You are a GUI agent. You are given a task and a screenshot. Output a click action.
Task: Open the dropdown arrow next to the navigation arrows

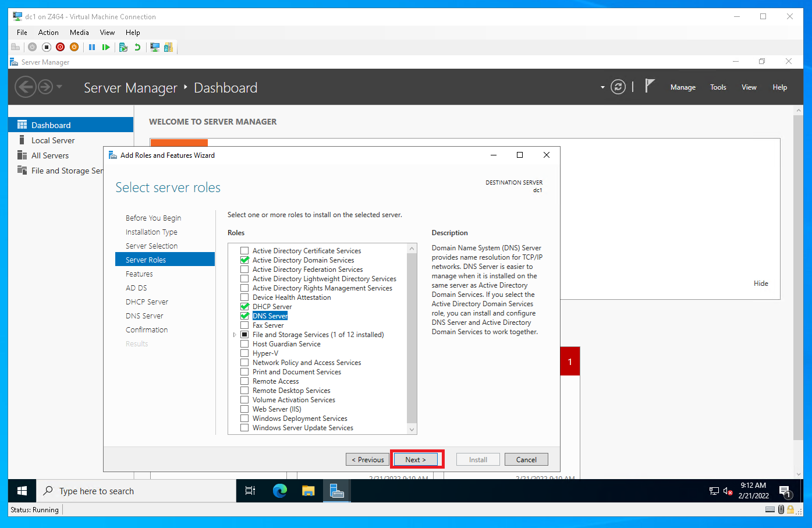59,87
